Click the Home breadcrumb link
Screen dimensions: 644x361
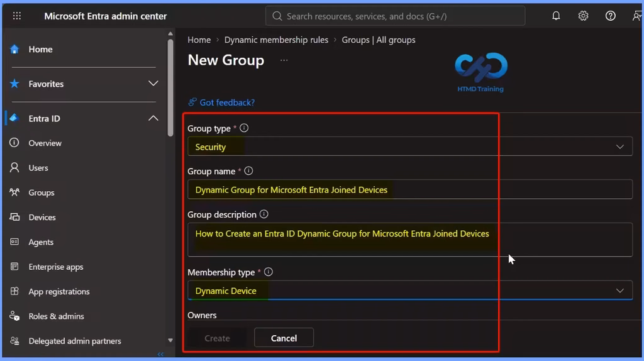click(x=199, y=40)
